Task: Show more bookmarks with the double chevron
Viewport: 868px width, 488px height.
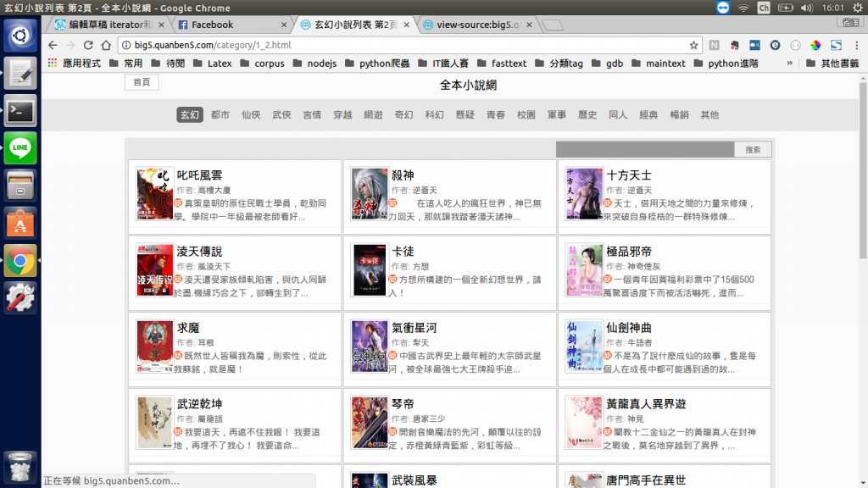Action: (x=789, y=63)
